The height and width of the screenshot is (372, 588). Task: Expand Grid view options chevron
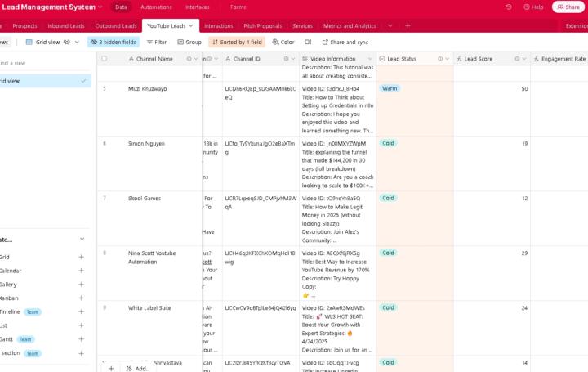tap(77, 42)
